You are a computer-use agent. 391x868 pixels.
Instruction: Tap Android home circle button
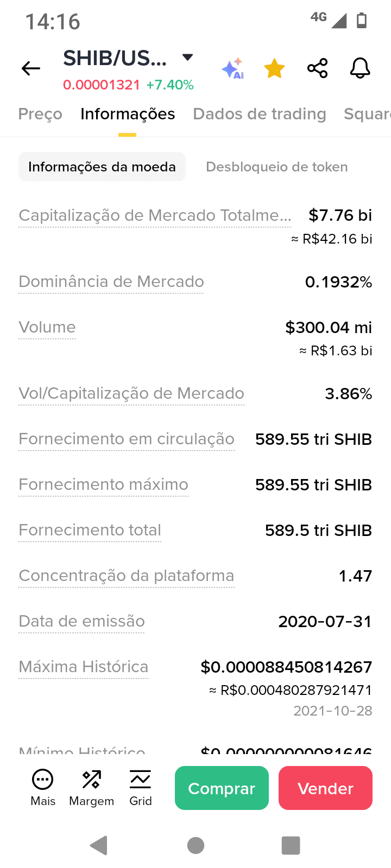pos(195,845)
